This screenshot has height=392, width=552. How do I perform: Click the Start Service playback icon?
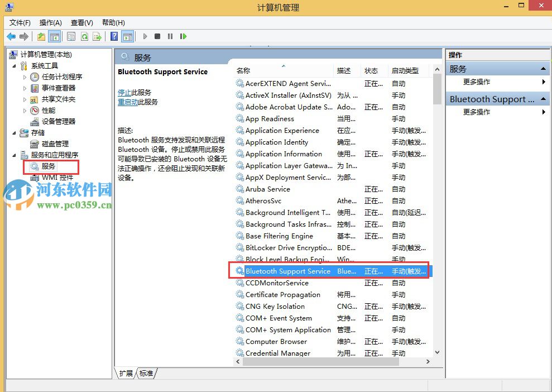click(x=145, y=36)
